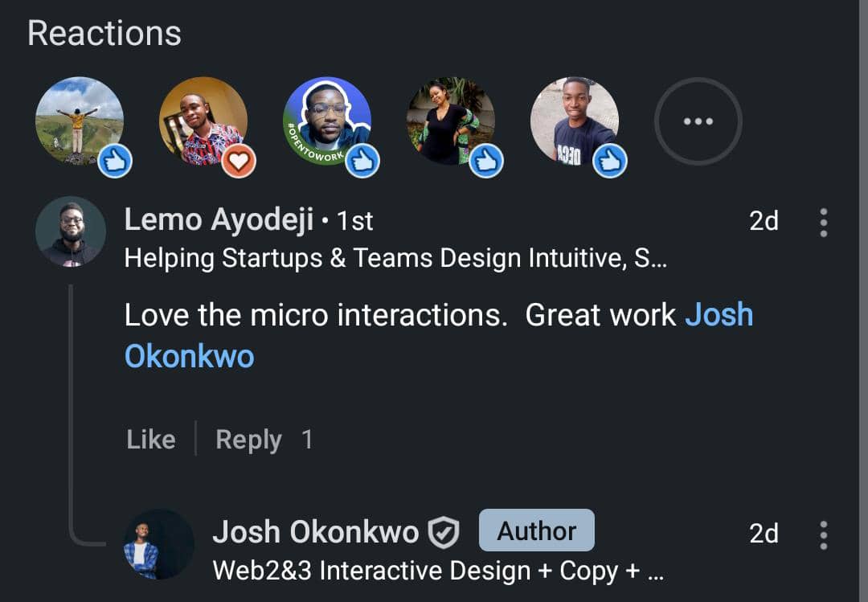The width and height of the screenshot is (868, 602).
Task: Open options menu for Lemo Ayodeji's comment
Action: pyautogui.click(x=824, y=223)
